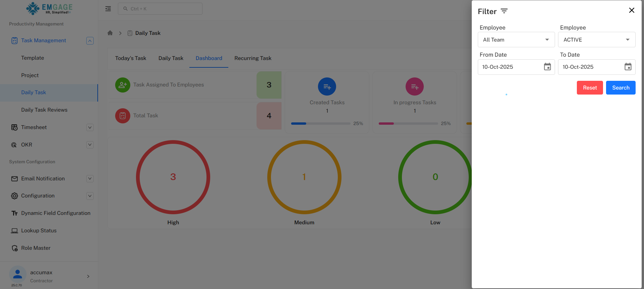Open Dynamic Field Configuration link
This screenshot has height=289, width=644.
point(56,213)
